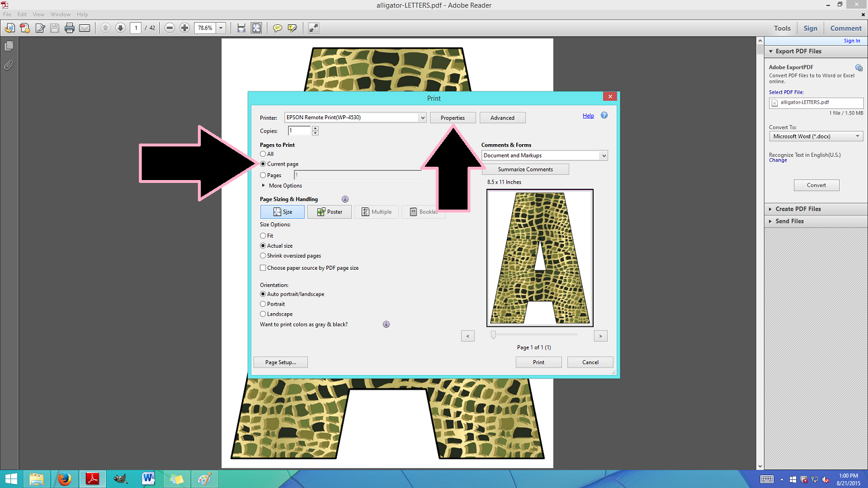Image resolution: width=868 pixels, height=488 pixels.
Task: Click the Summarize Comments button
Action: pos(525,169)
